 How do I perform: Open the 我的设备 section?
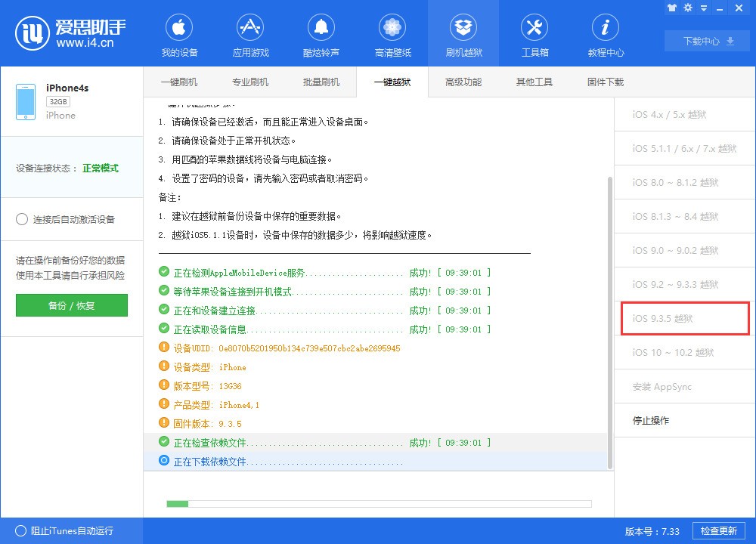click(179, 33)
